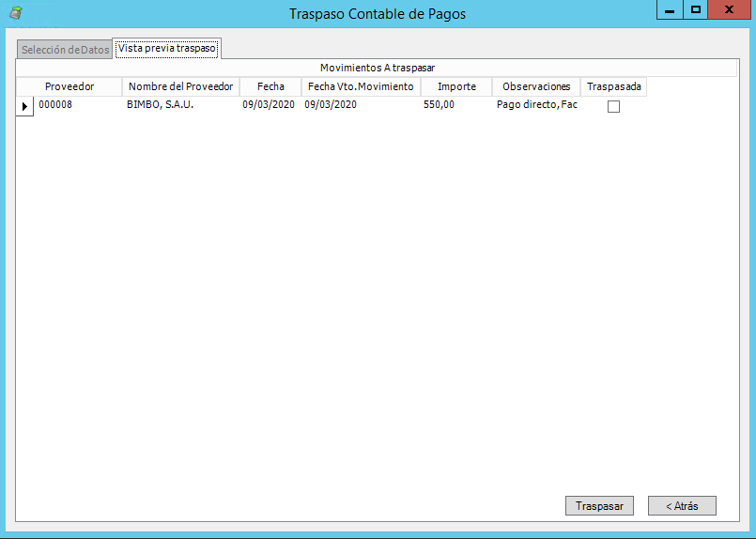The width and height of the screenshot is (756, 539).
Task: Select the 550,00 amount cell
Action: tap(456, 105)
